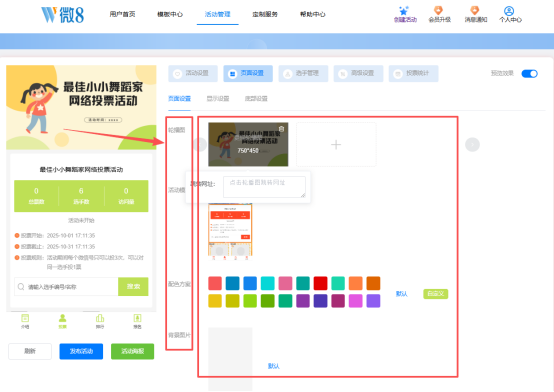This screenshot has width=554, height=392.
Task: Switch to 选手管理 tab button
Action: click(303, 74)
